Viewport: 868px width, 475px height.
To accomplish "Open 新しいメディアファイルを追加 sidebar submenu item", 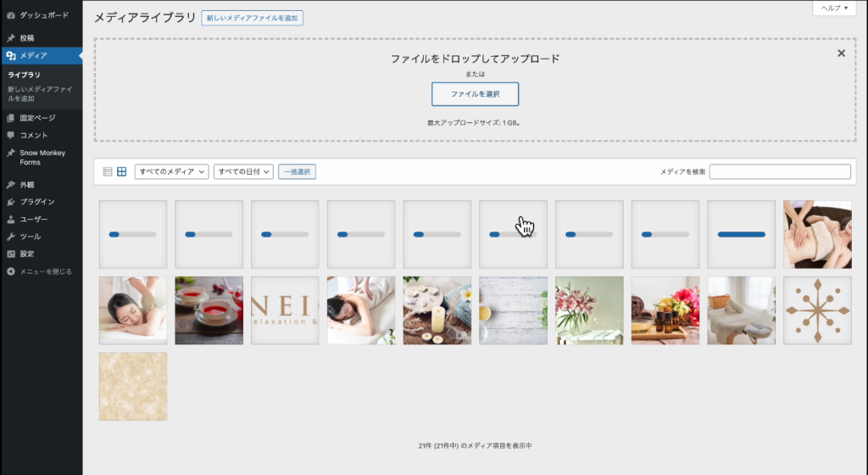I will [40, 93].
